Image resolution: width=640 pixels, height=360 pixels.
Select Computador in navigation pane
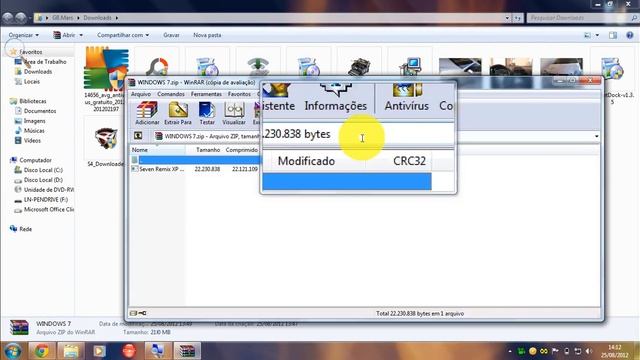click(x=35, y=160)
